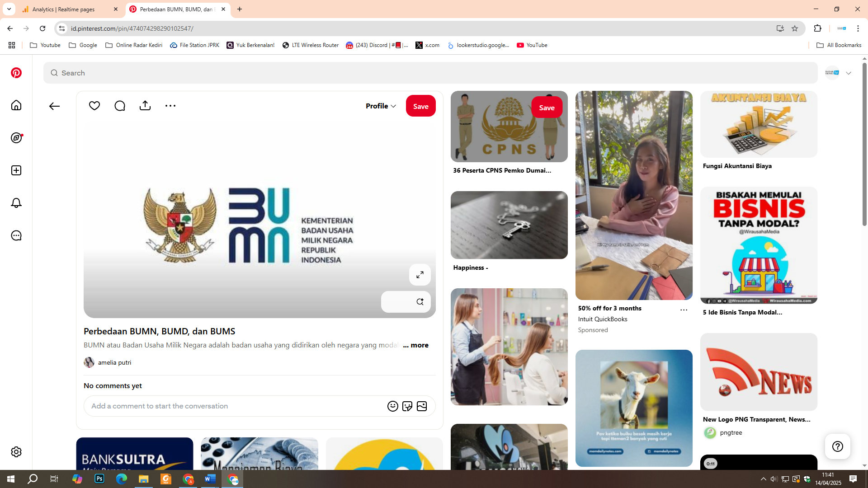Viewport: 868px width, 488px height.
Task: Open the hair salon pin image
Action: 509,347
